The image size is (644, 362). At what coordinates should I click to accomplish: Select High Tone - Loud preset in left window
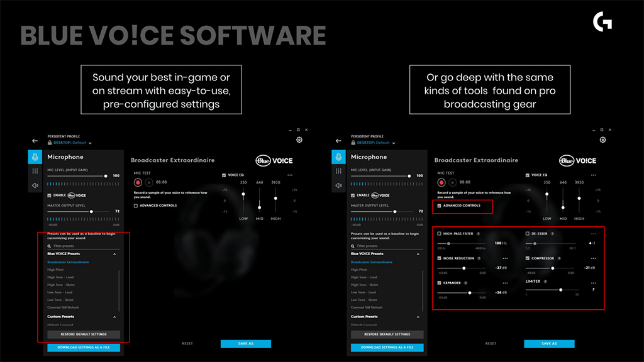pyautogui.click(x=60, y=277)
